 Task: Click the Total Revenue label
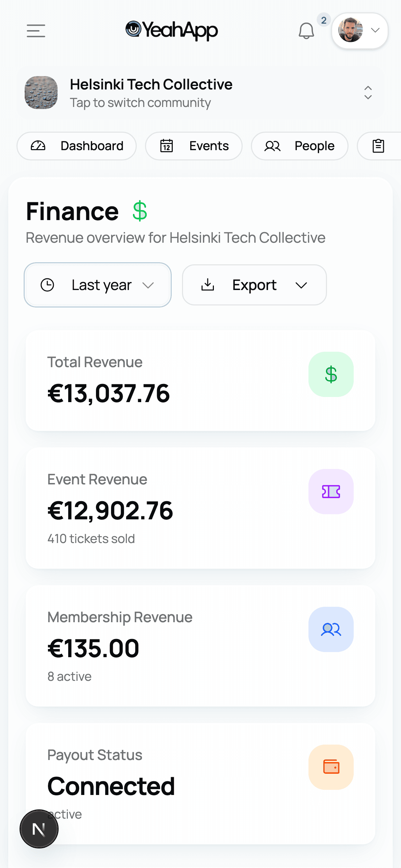(x=95, y=362)
